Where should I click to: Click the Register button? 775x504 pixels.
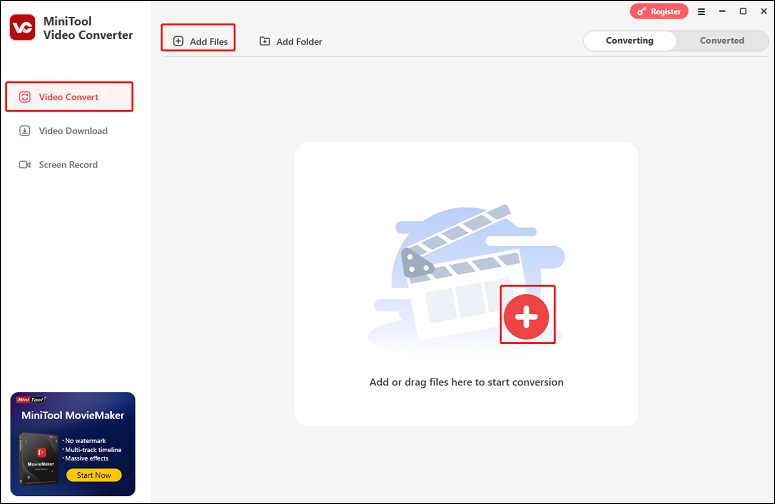(659, 11)
